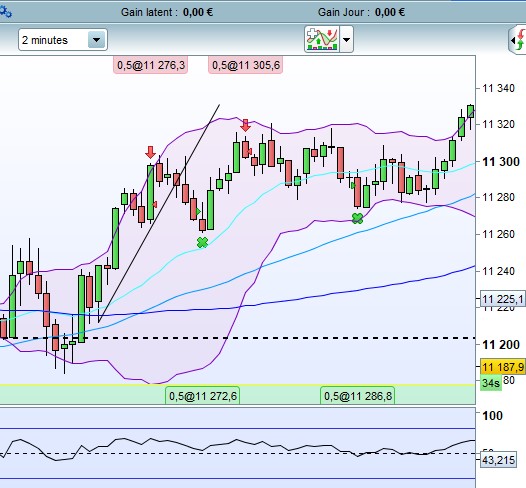Viewport: 526px width, 488px height.
Task: Select the 0,5@11 305,6 sell order label
Action: [246, 65]
